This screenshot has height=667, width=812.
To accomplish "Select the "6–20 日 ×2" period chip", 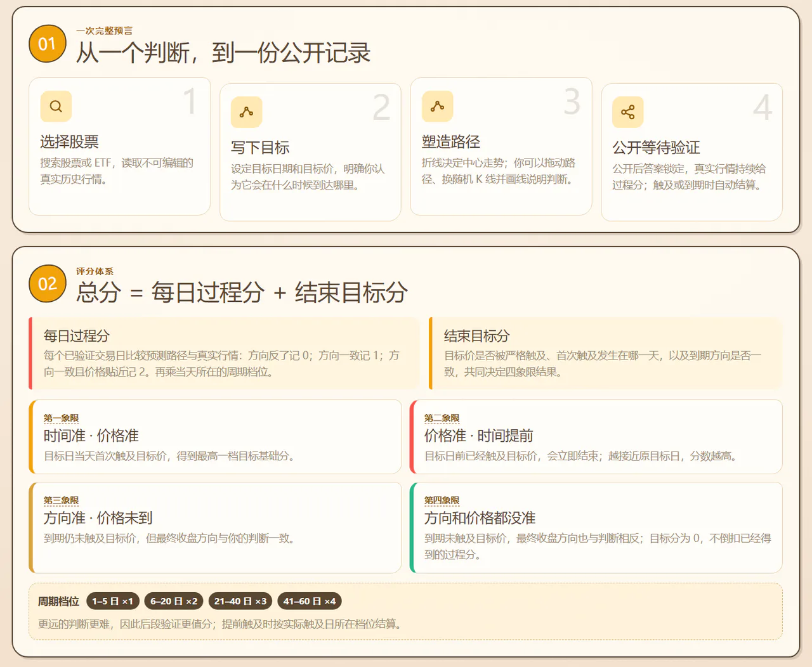I will [174, 601].
